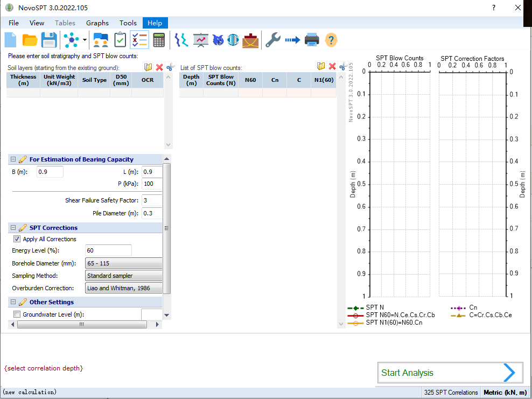
Task: Click the New file toolbar icon
Action: coord(11,40)
